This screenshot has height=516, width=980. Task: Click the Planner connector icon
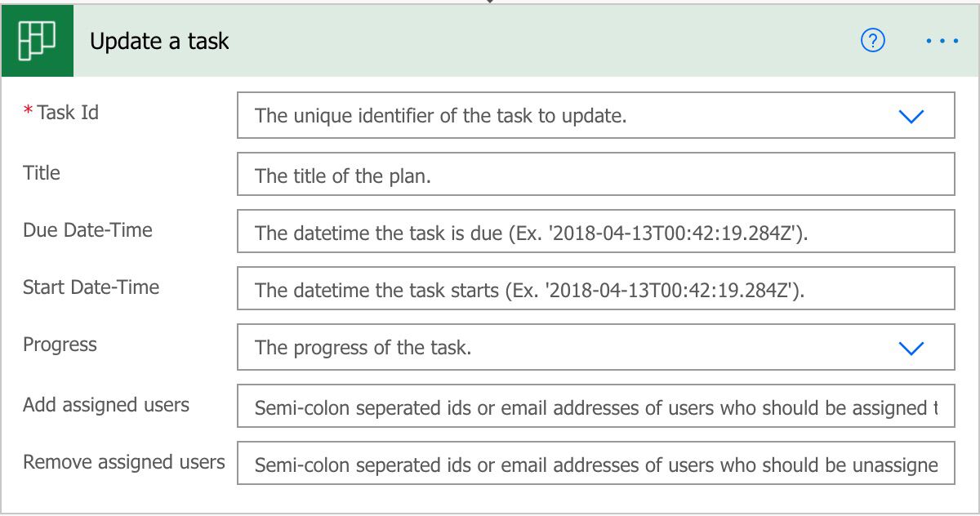point(37,38)
